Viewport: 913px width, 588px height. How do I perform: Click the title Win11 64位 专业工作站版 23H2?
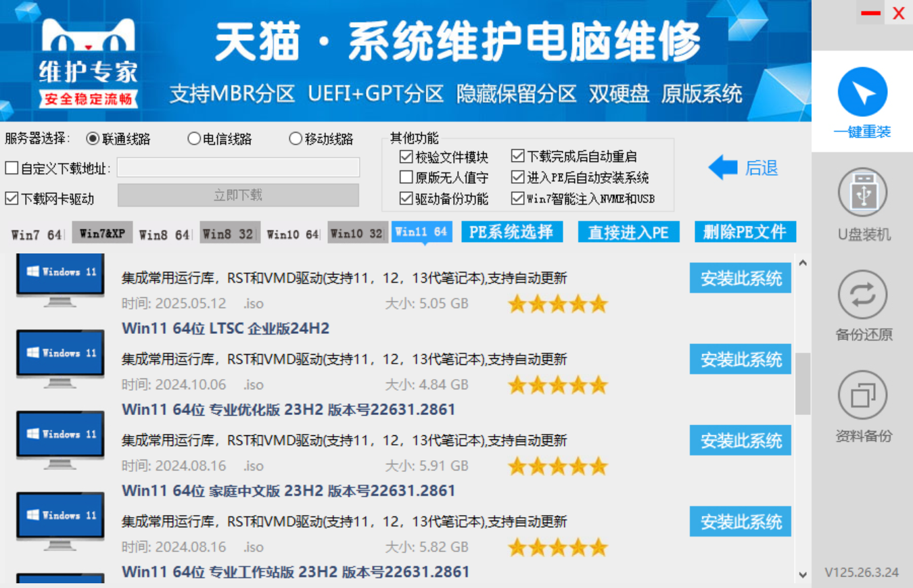pyautogui.click(x=296, y=572)
